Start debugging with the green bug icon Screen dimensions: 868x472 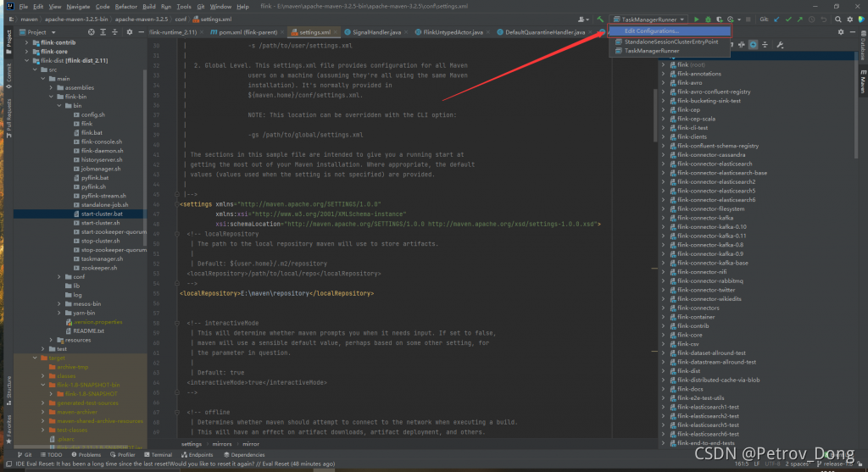tap(708, 19)
